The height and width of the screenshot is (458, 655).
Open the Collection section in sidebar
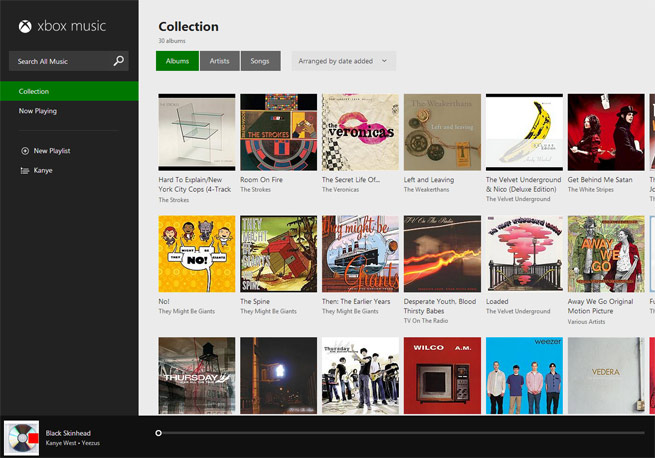pos(69,91)
